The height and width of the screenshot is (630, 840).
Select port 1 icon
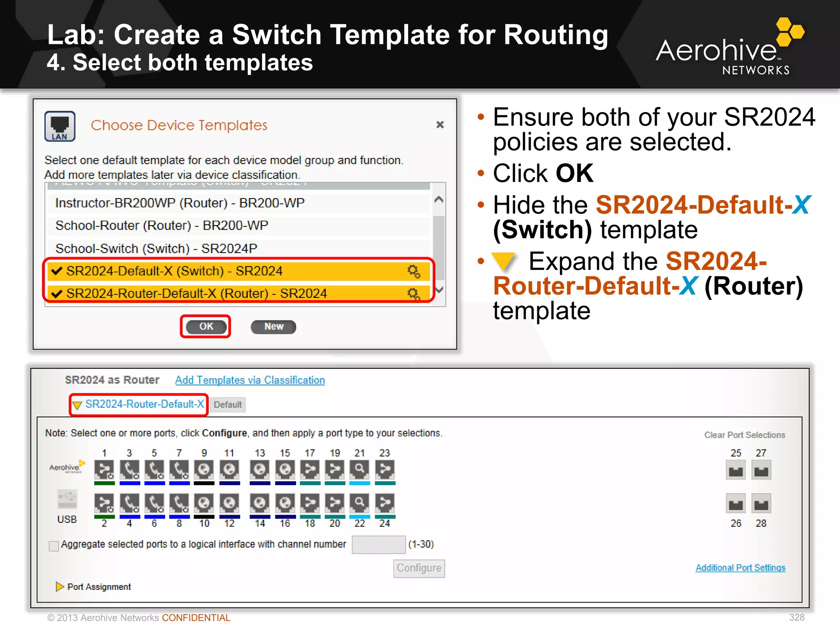click(x=104, y=470)
